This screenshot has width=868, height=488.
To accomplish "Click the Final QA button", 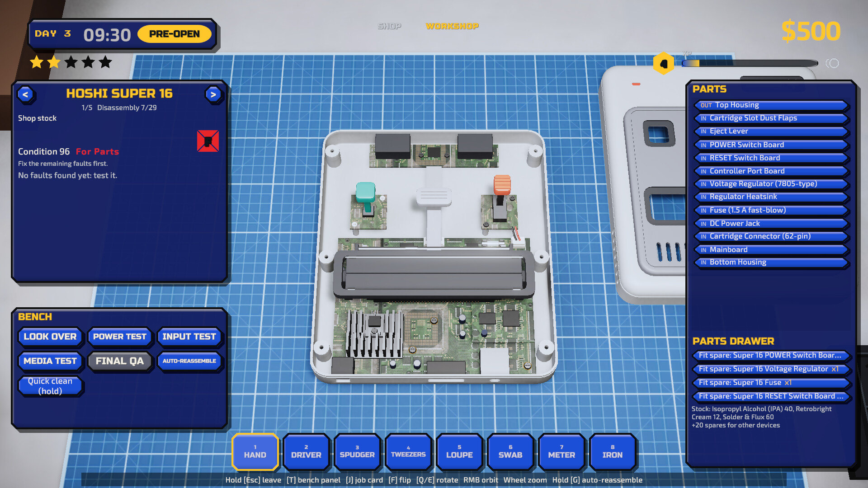I will 120,361.
